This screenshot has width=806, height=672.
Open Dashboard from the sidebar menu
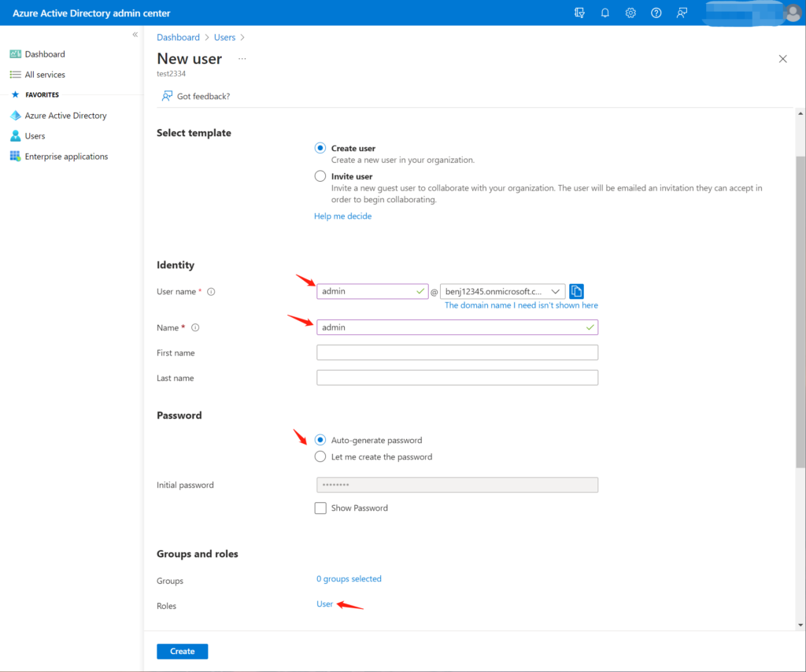point(45,54)
